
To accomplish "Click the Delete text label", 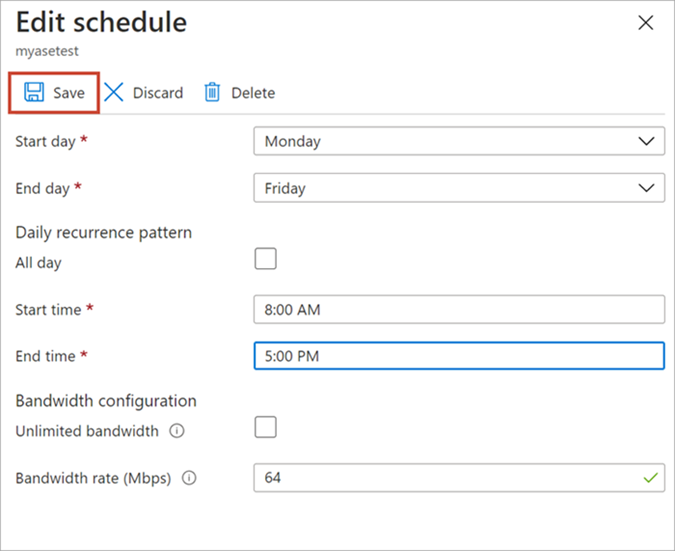I will click(x=253, y=93).
